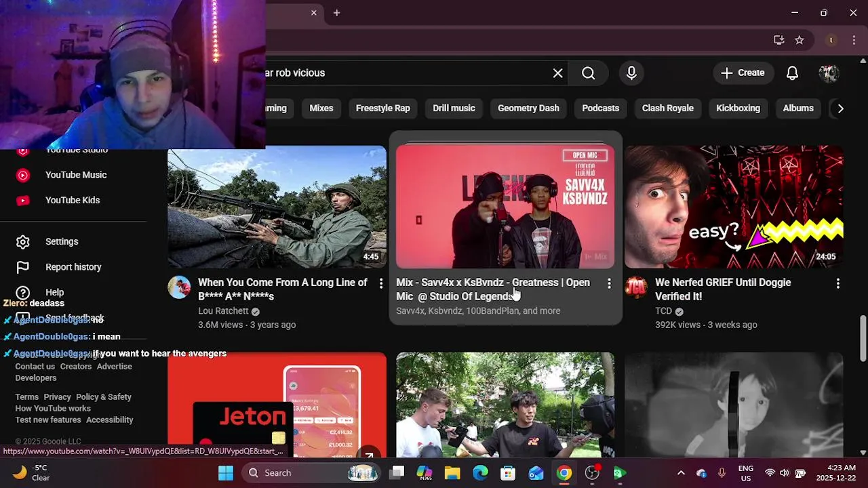Open the YouTube account avatar menu

pyautogui.click(x=829, y=73)
